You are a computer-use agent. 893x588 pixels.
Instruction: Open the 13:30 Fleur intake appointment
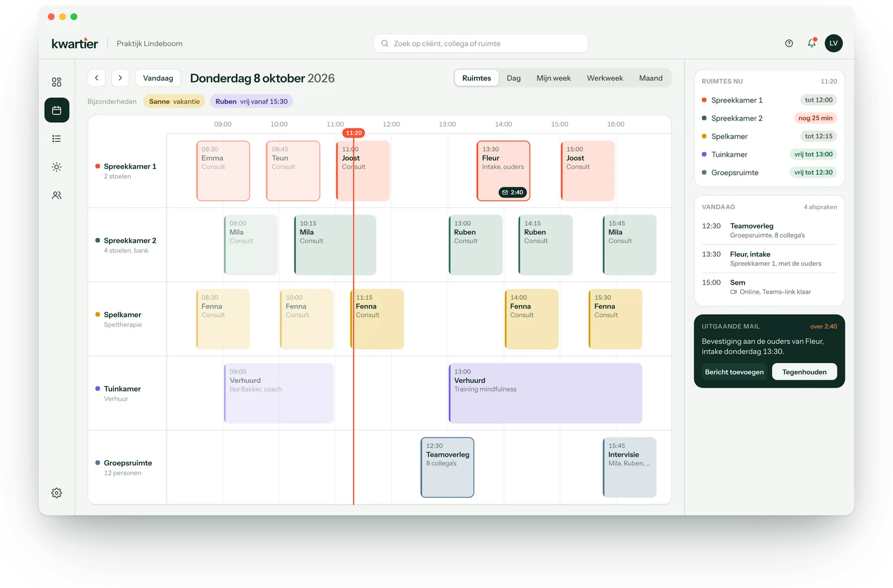pyautogui.click(x=503, y=171)
